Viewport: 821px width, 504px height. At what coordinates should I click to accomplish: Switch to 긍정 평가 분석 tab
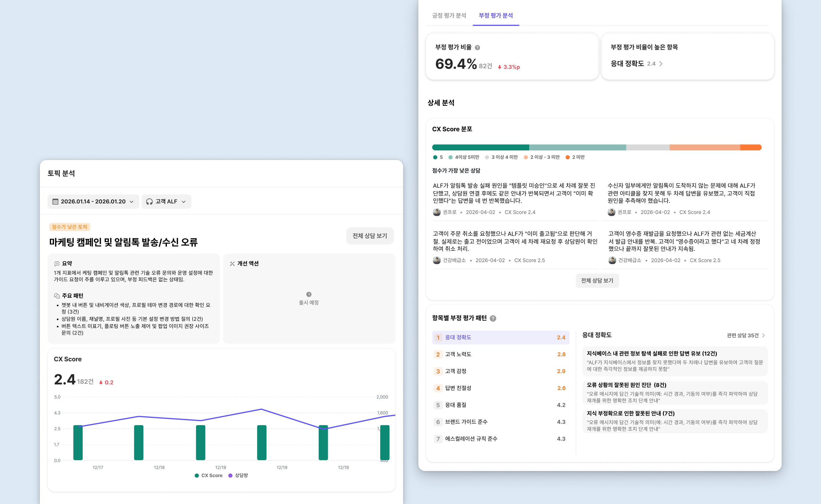pyautogui.click(x=449, y=15)
